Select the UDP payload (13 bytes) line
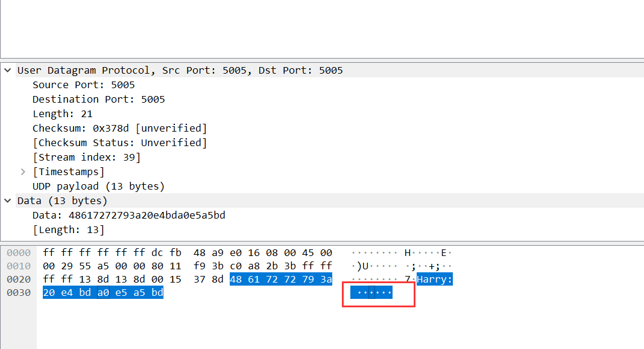Screen dimensions: 644x349 coord(98,186)
